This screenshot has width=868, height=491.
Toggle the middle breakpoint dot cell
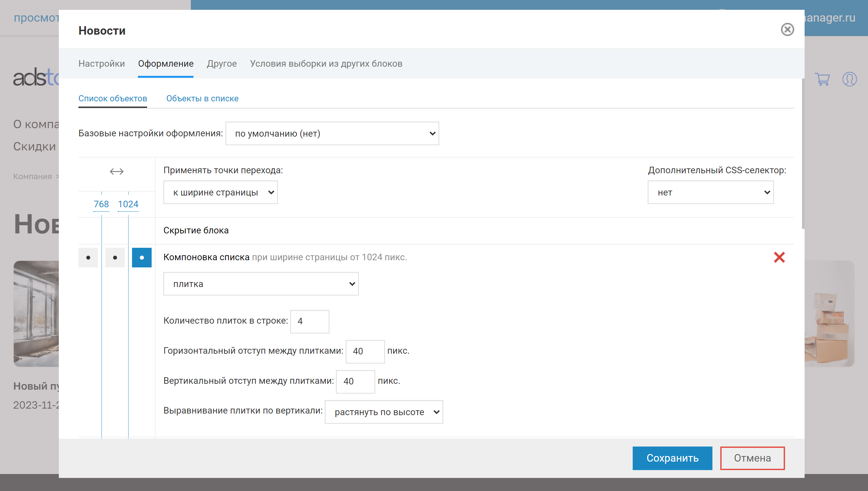click(x=115, y=258)
